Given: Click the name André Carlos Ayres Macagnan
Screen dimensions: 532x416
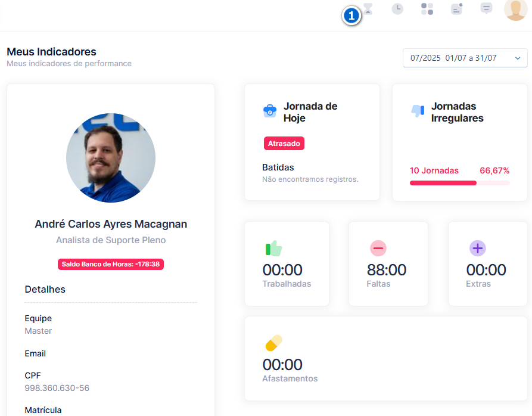Looking at the screenshot, I should 111,224.
